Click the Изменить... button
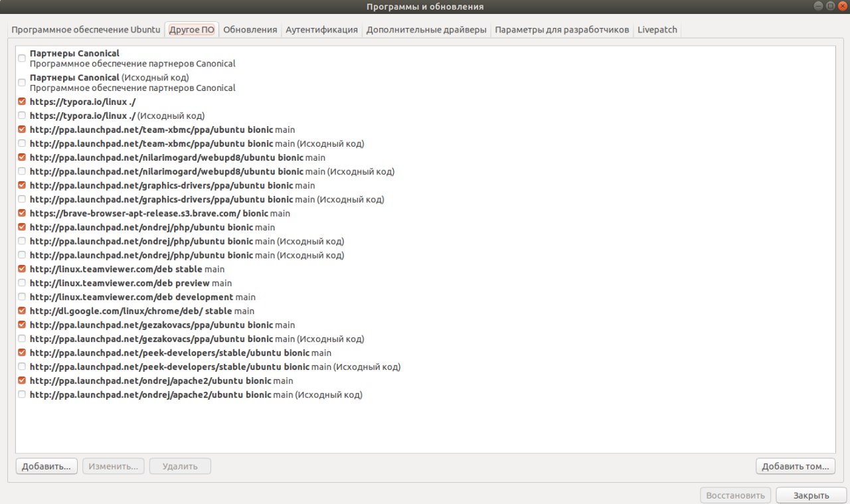The image size is (850, 504). [x=114, y=466]
